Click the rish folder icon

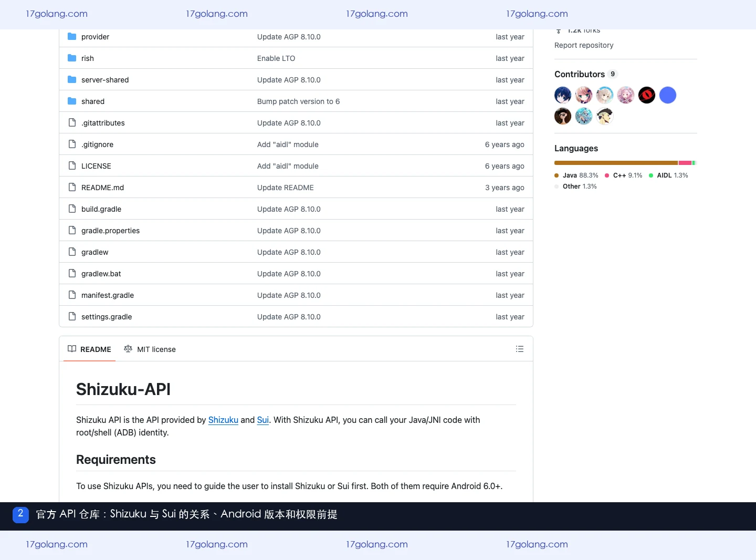72,58
